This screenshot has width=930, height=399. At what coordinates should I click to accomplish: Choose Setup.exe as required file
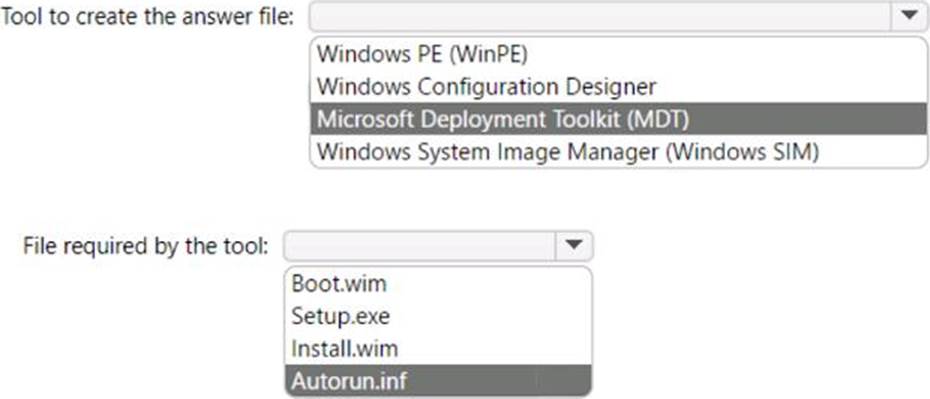pos(438,316)
